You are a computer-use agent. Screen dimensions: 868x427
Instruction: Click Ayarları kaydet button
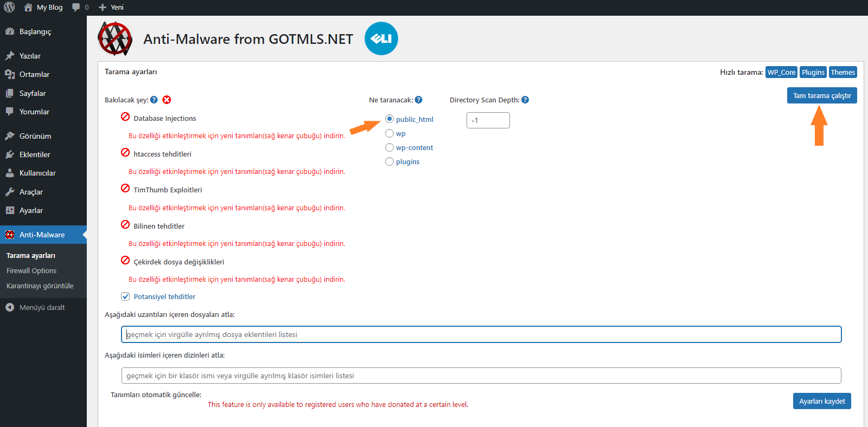coord(822,401)
